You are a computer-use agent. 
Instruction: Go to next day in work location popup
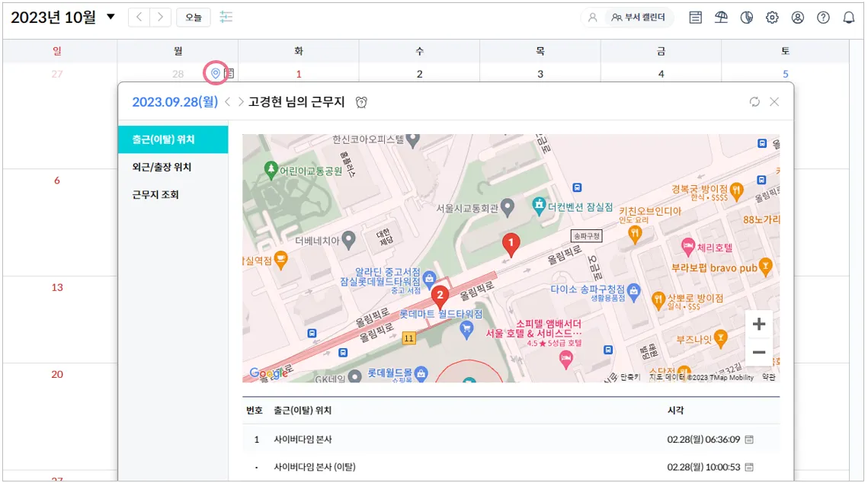pyautogui.click(x=241, y=102)
